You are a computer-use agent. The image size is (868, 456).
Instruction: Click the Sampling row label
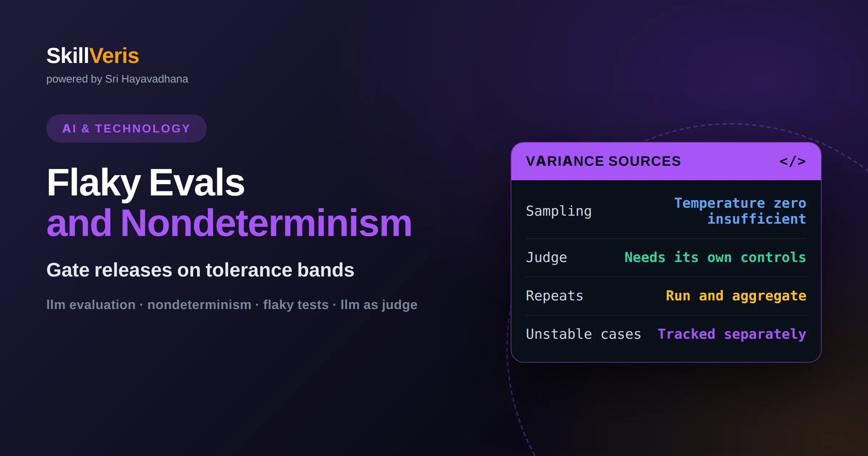[x=559, y=211]
